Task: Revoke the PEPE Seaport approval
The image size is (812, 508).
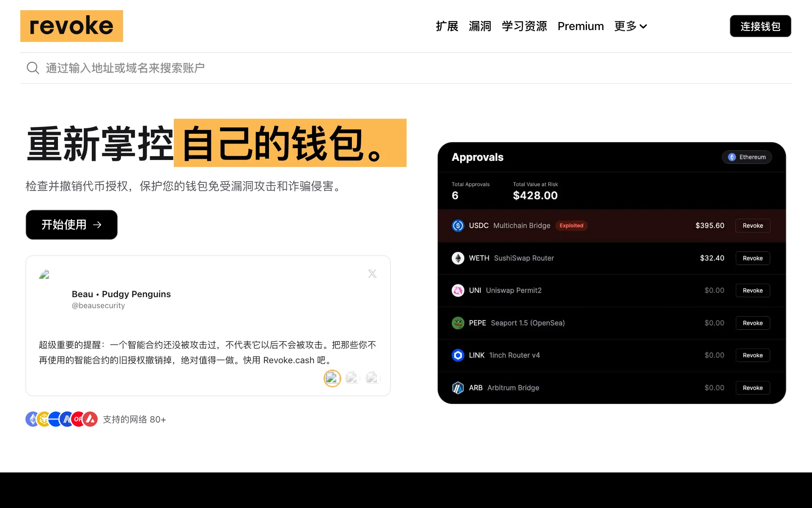Action: tap(753, 323)
